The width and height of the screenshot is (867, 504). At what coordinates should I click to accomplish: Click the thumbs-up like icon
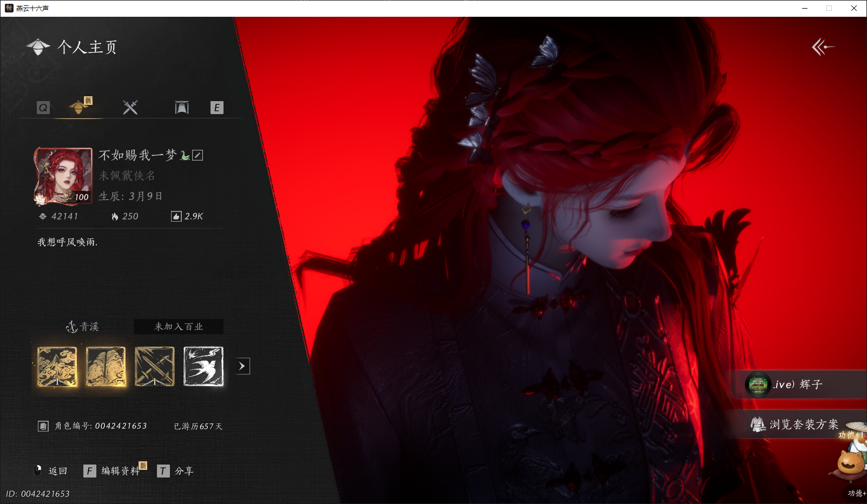[x=176, y=216]
